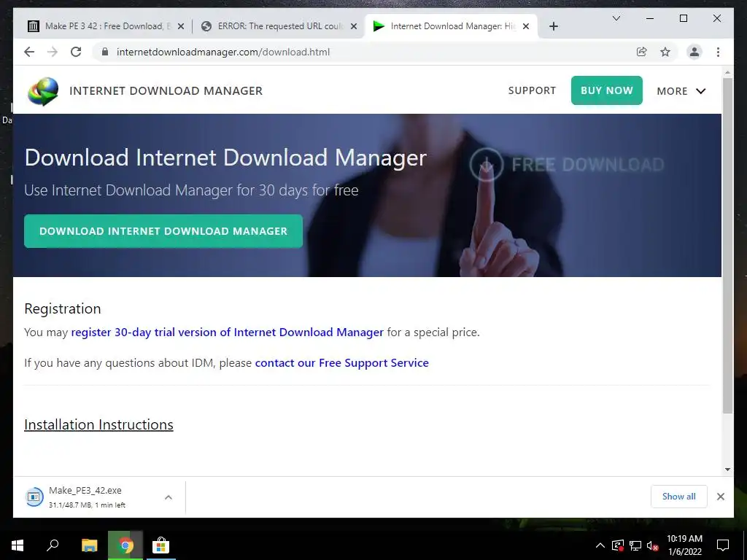Click the Installation Instructions heading link
747x560 pixels.
tap(98, 425)
